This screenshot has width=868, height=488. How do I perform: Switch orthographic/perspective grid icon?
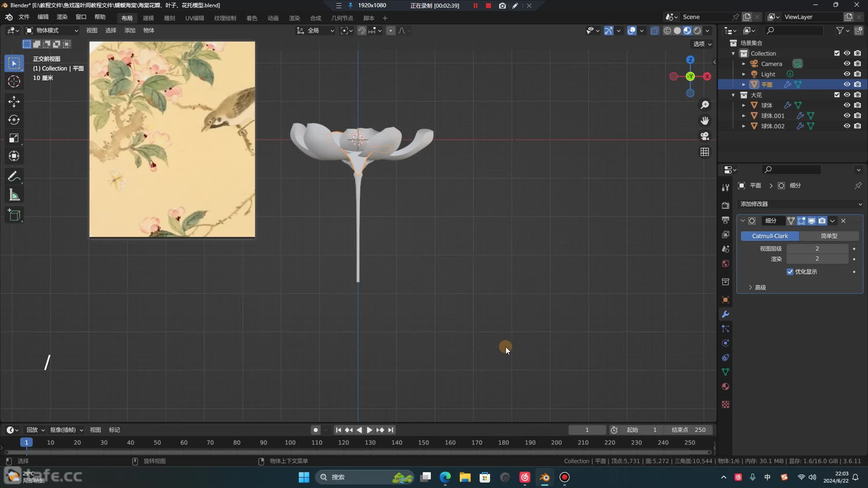tap(705, 151)
